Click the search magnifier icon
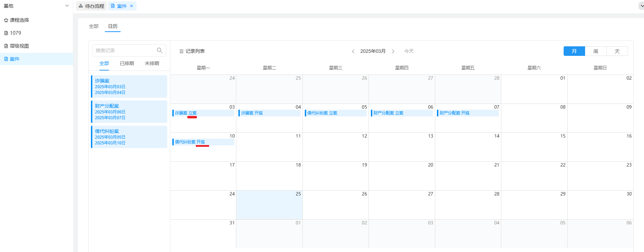 coord(159,50)
